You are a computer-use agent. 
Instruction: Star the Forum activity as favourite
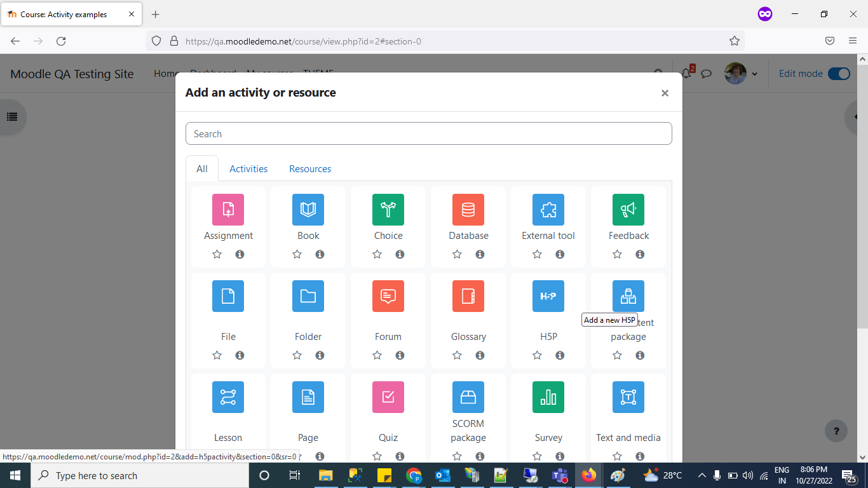point(377,355)
